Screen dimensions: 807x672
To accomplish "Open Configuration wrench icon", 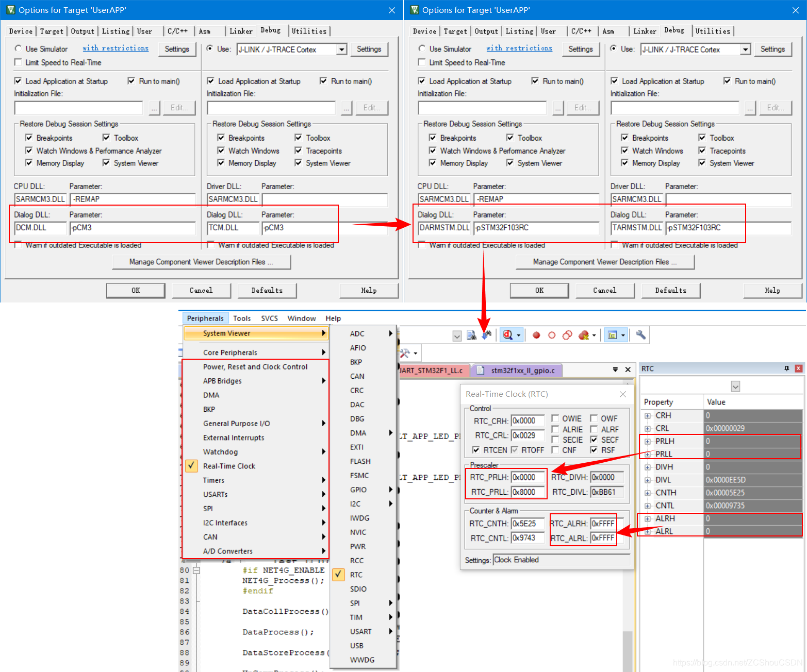I will (x=640, y=335).
